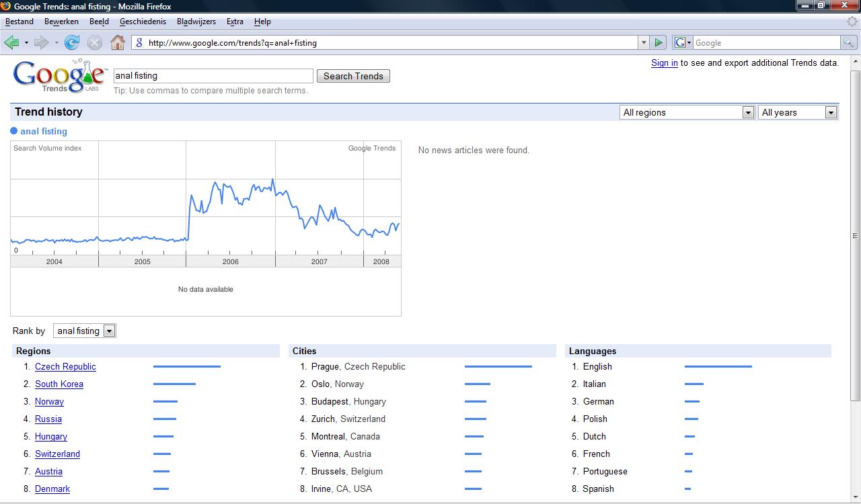This screenshot has width=861, height=504.
Task: Click the Google Trends Labs logo
Action: [x=59, y=76]
